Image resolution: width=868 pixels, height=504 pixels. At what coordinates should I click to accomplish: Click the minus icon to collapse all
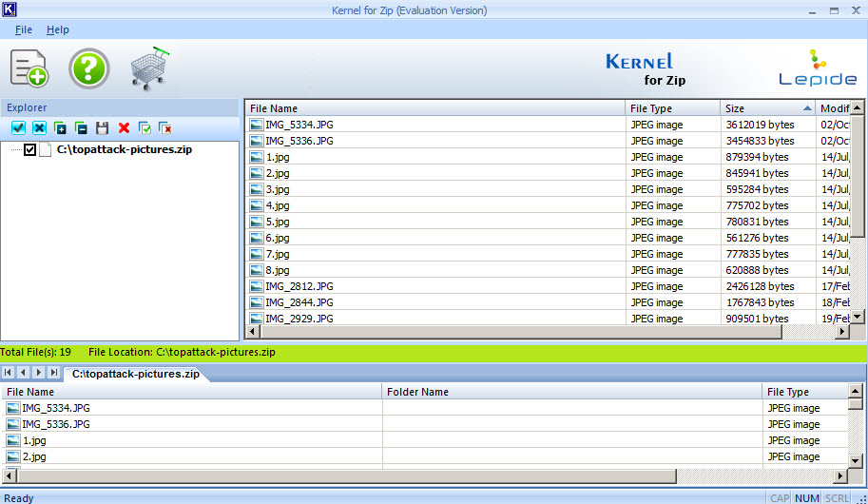[81, 128]
